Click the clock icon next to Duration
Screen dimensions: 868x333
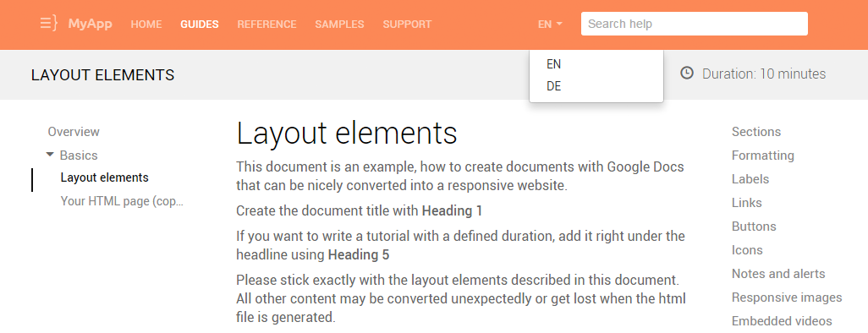click(686, 73)
